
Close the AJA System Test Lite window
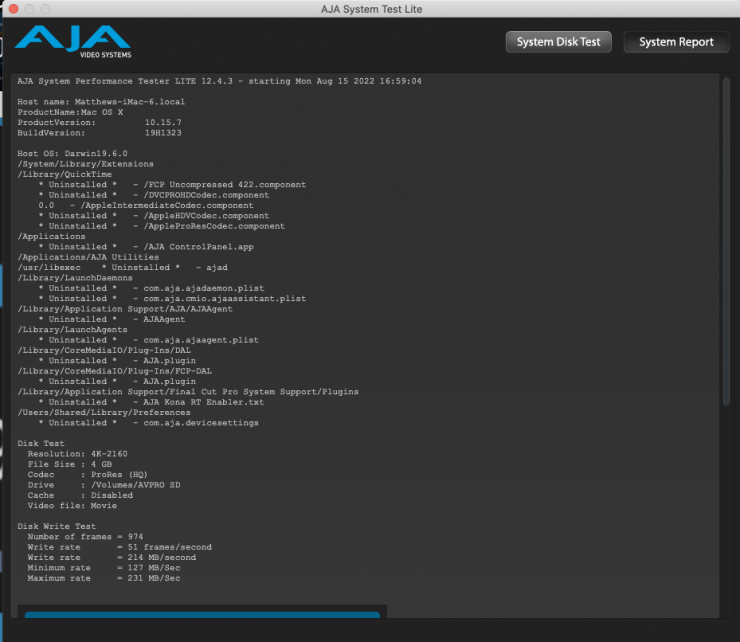coord(13,11)
